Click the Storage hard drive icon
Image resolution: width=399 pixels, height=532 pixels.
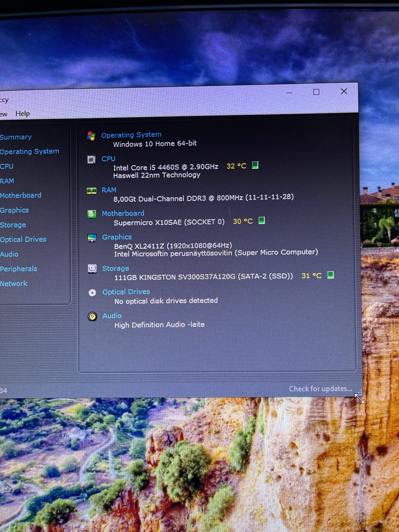(92, 268)
